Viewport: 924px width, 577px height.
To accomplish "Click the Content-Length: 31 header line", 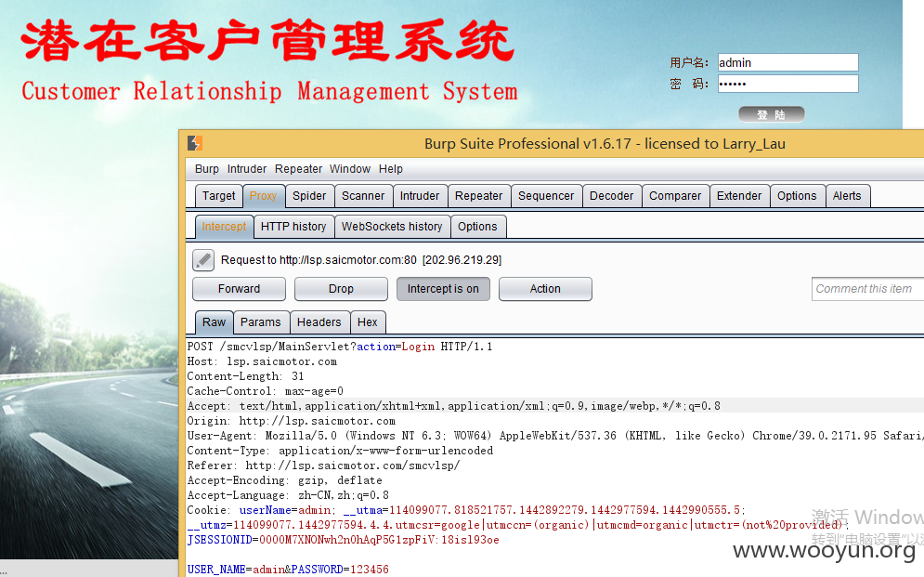I will tap(245, 376).
